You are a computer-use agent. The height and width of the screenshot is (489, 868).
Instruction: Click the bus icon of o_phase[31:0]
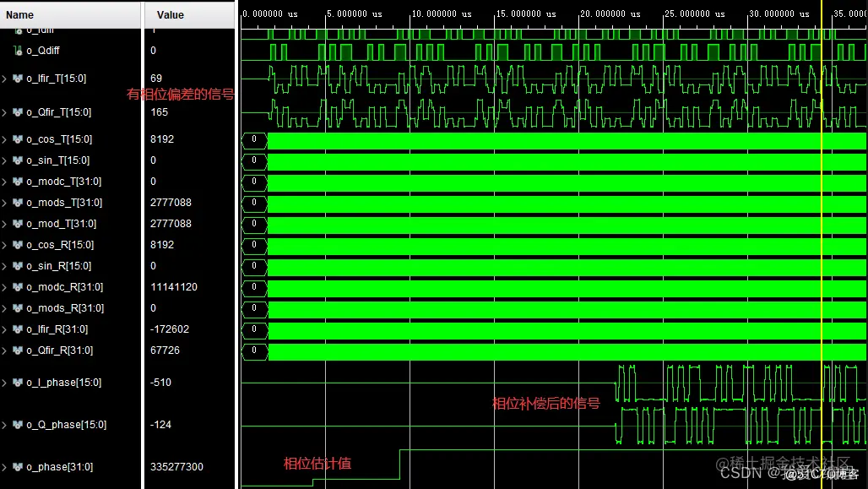[18, 467]
